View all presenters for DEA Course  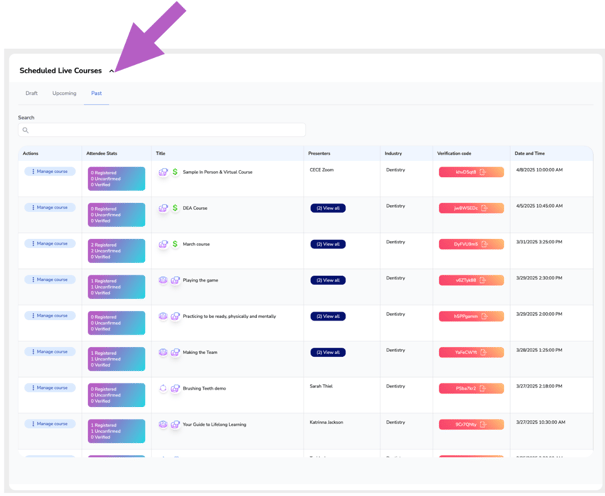[x=327, y=208]
